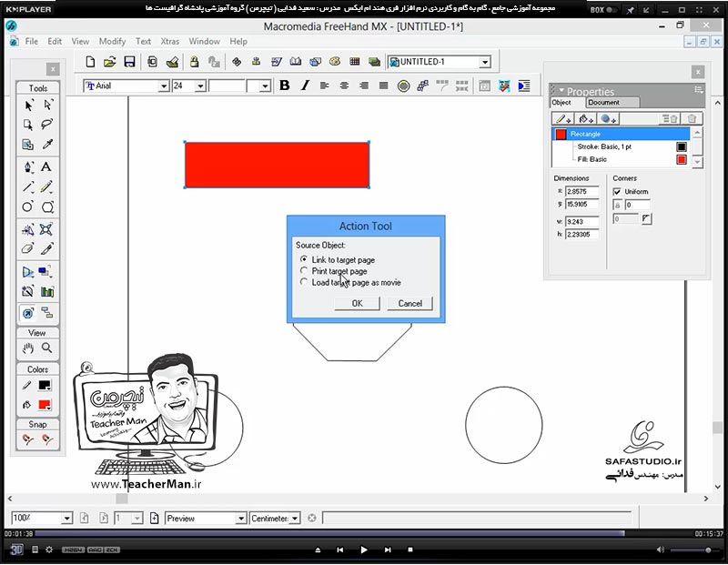Switch to the Document tab
The image size is (728, 565).
click(x=603, y=103)
